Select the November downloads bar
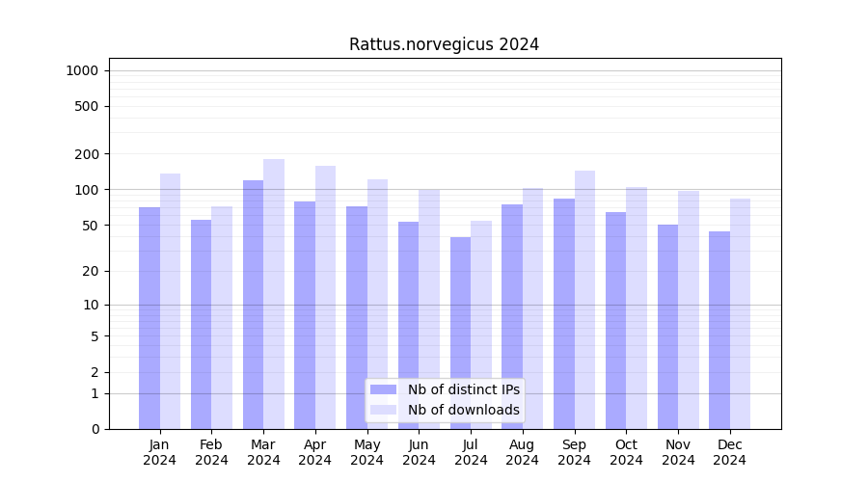 [689, 309]
